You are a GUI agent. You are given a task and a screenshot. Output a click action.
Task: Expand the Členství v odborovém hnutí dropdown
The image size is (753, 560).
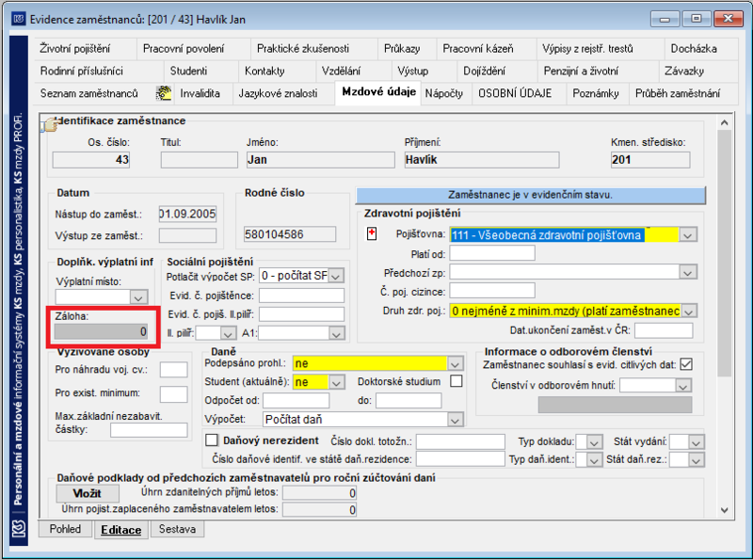[x=682, y=385]
